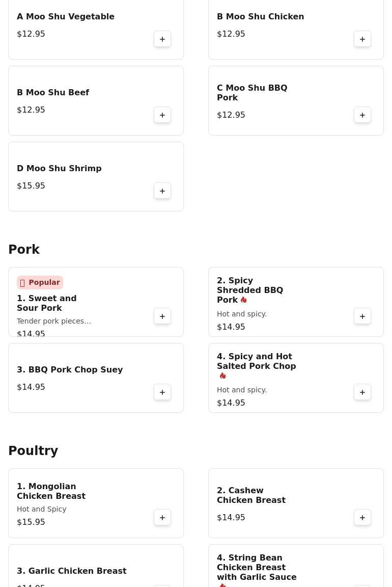Open Spicy Shredded BBQ Pork item title
392x587 pixels.
(250, 290)
